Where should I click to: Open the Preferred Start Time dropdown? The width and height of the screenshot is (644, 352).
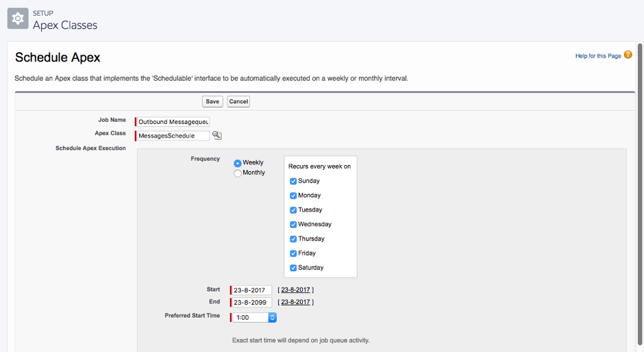[254, 318]
